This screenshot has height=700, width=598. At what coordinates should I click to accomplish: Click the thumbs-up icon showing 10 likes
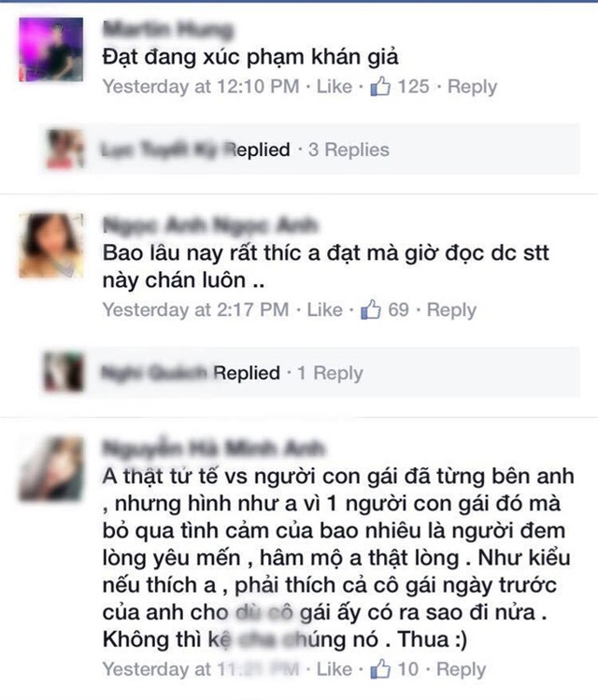[x=380, y=669]
